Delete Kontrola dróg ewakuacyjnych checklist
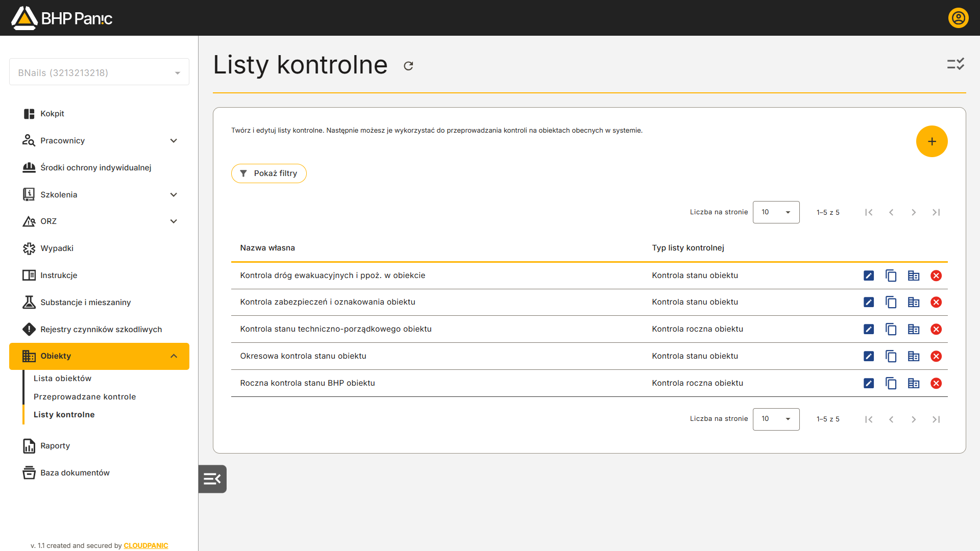Image resolution: width=980 pixels, height=551 pixels. coord(936,275)
